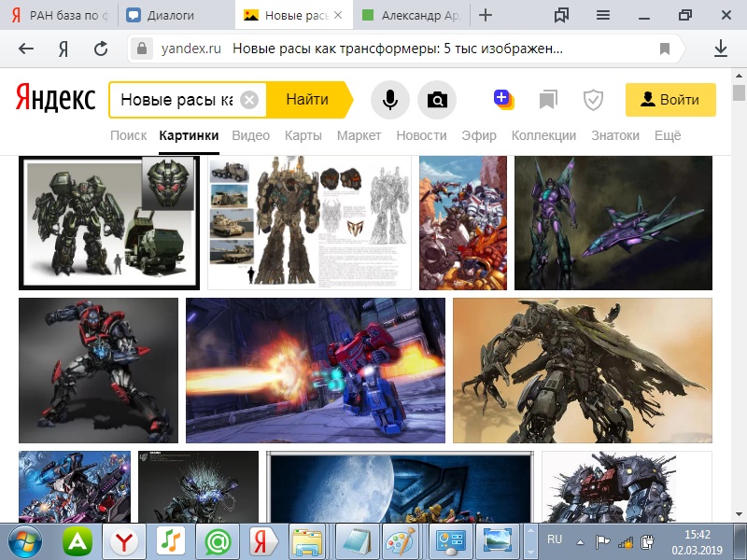Click the address bar page title
This screenshot has height=560, width=747.
[398, 49]
